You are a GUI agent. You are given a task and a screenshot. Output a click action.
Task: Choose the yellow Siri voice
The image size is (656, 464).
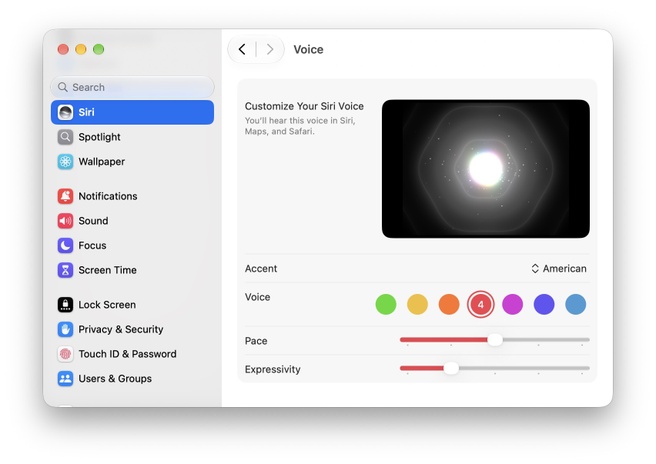[x=418, y=304]
